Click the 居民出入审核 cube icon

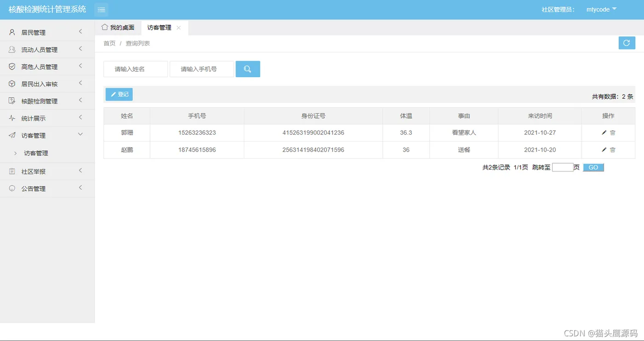tap(12, 84)
